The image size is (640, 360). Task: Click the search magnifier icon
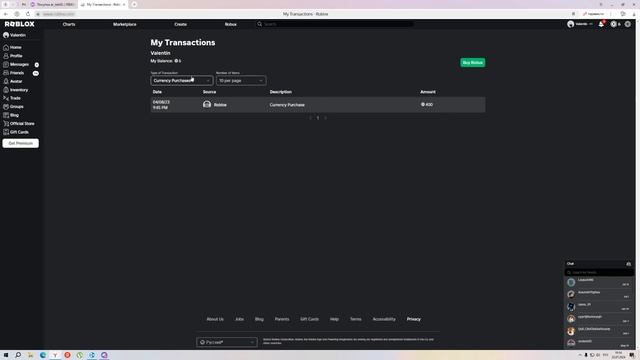259,24
